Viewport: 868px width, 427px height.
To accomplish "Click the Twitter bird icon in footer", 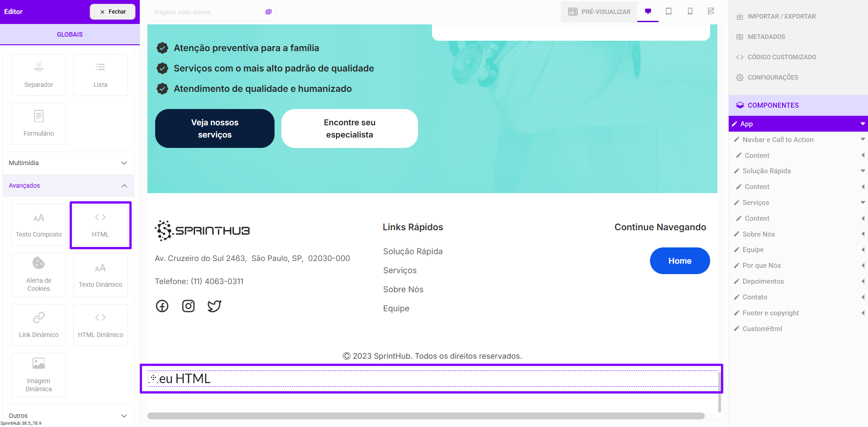I will click(x=214, y=306).
